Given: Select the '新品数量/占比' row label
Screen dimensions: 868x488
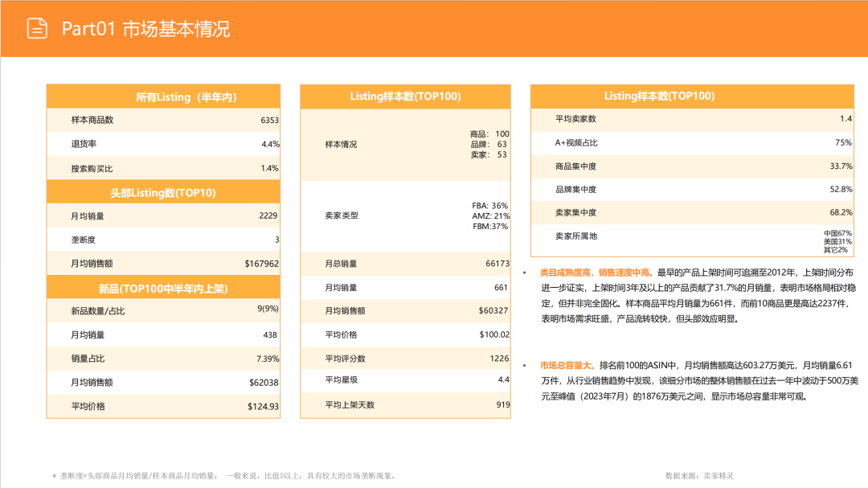Looking at the screenshot, I should pos(98,311).
